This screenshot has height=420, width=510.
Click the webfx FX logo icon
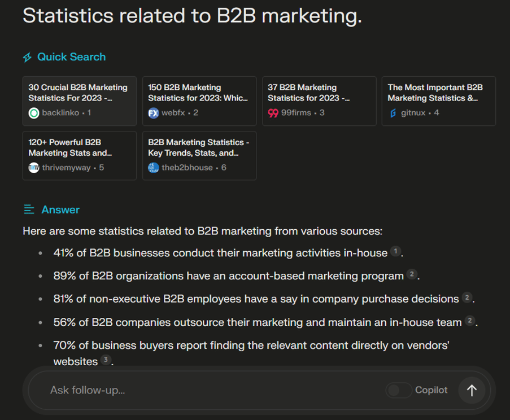click(154, 113)
